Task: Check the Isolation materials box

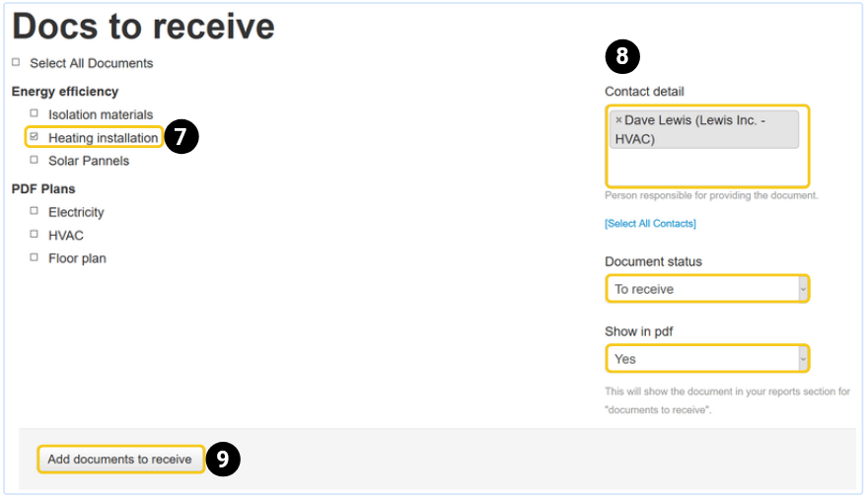Action: tap(35, 113)
